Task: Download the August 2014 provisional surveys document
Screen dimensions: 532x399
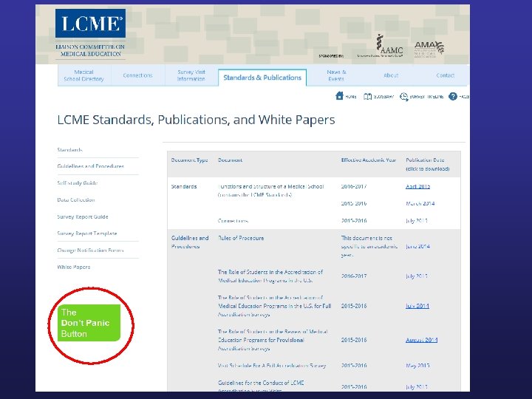Action: pos(421,340)
